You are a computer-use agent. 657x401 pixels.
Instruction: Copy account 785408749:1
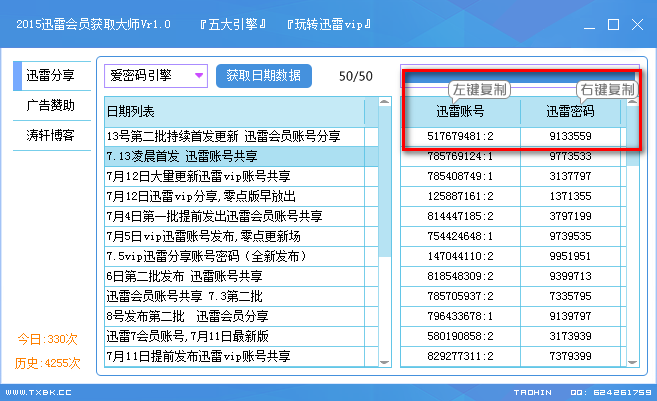460,176
